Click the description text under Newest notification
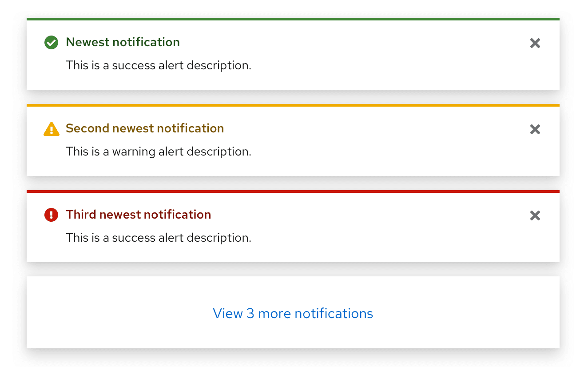The height and width of the screenshot is (367, 588). pyautogui.click(x=159, y=66)
